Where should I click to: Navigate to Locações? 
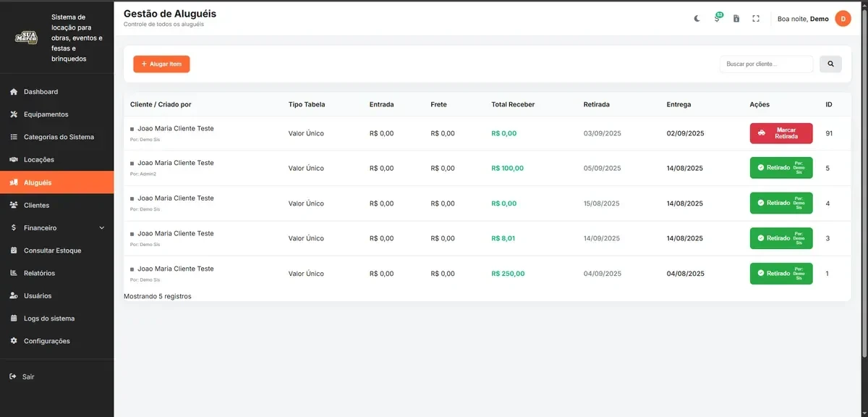[56, 159]
